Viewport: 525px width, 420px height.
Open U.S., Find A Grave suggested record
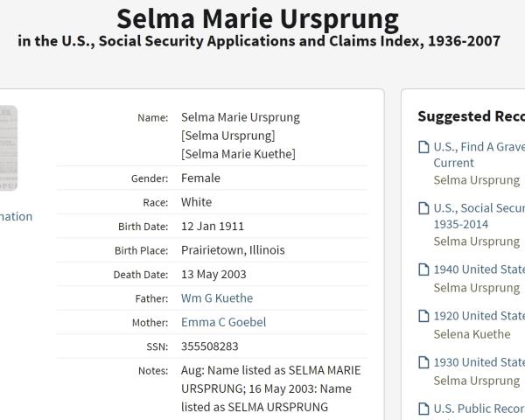479,147
